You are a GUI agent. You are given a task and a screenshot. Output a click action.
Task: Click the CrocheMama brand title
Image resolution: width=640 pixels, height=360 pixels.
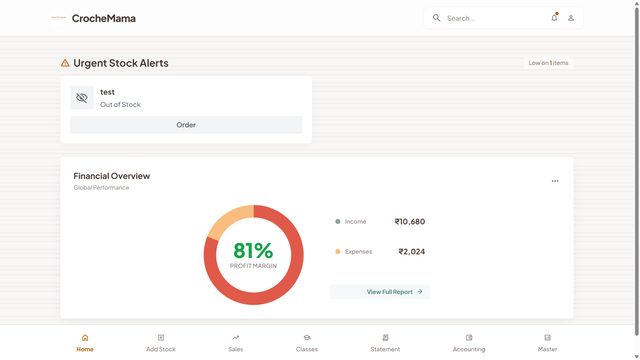click(104, 18)
